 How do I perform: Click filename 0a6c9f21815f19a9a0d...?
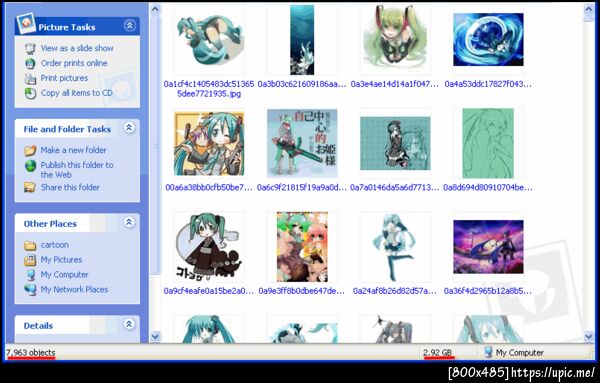pos(302,187)
